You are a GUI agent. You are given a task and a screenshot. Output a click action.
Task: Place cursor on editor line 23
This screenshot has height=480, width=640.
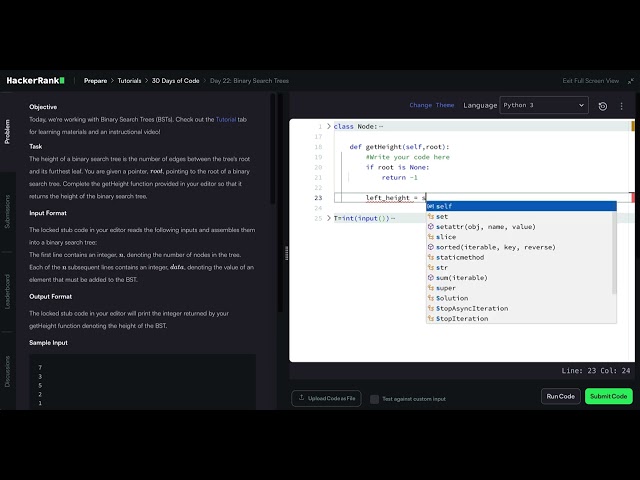[x=482, y=198]
